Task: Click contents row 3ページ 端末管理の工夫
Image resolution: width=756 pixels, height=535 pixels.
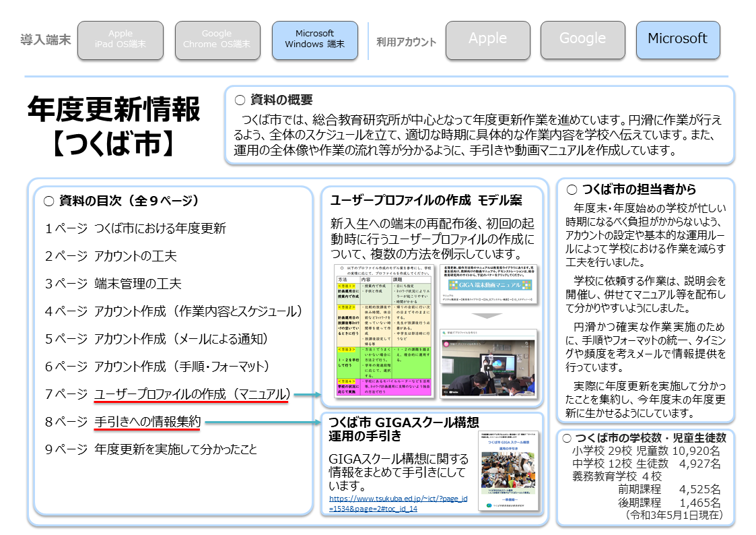Action: [x=113, y=283]
